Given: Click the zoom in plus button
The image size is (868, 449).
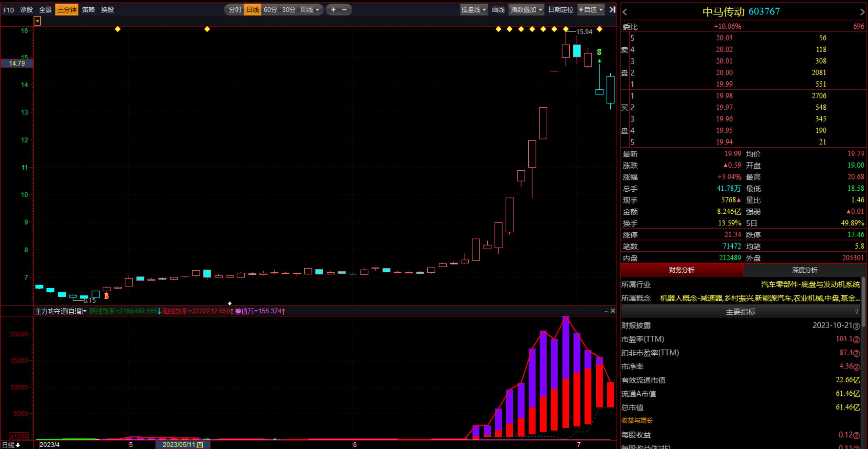Looking at the screenshot, I should (x=333, y=10).
